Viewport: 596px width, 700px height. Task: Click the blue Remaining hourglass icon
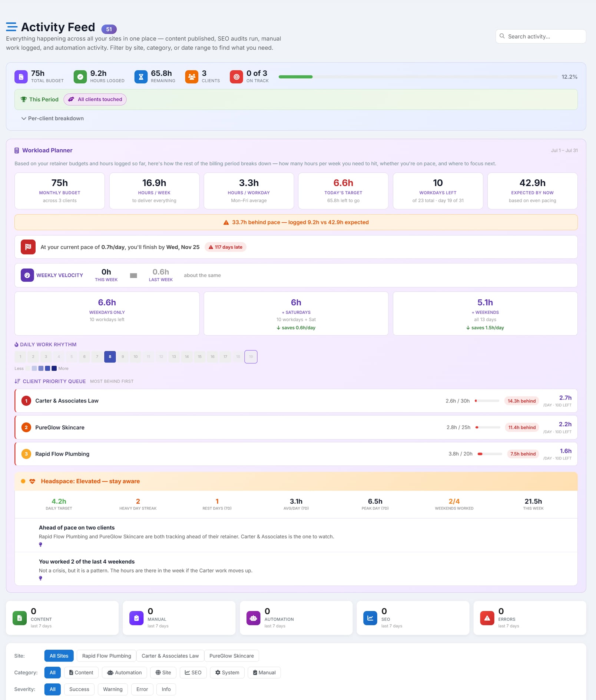pos(141,77)
